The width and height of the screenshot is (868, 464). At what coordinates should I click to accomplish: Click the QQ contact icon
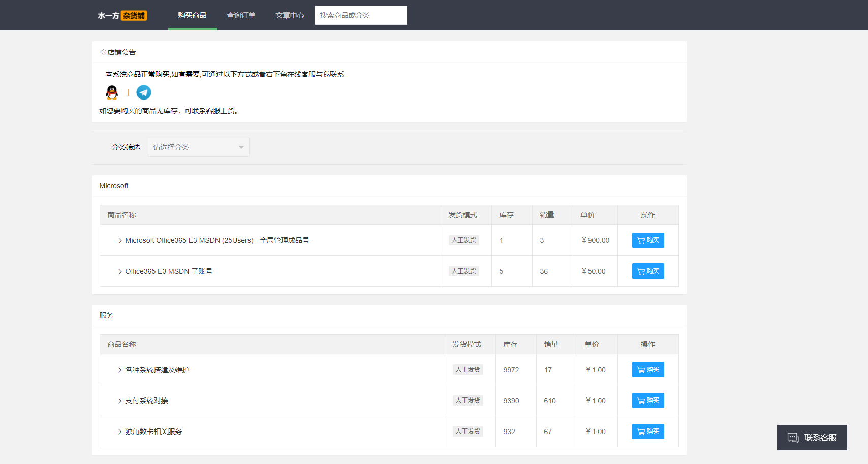pyautogui.click(x=111, y=92)
